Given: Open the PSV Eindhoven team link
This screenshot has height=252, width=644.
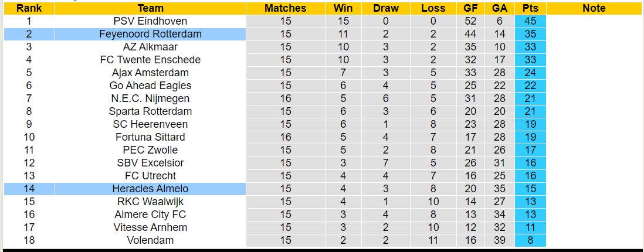Looking at the screenshot, I should 150,21.
